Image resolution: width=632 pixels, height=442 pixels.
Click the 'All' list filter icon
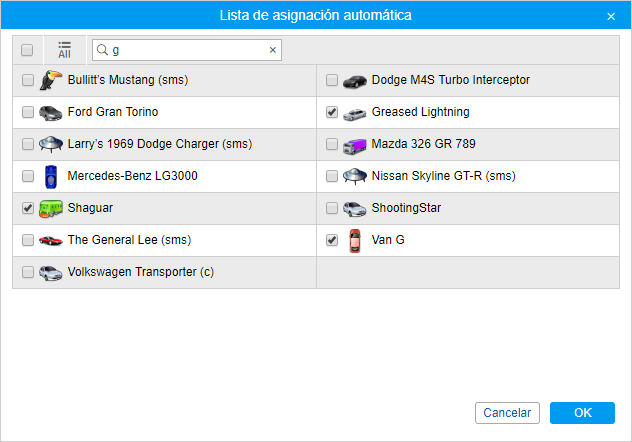(64, 50)
